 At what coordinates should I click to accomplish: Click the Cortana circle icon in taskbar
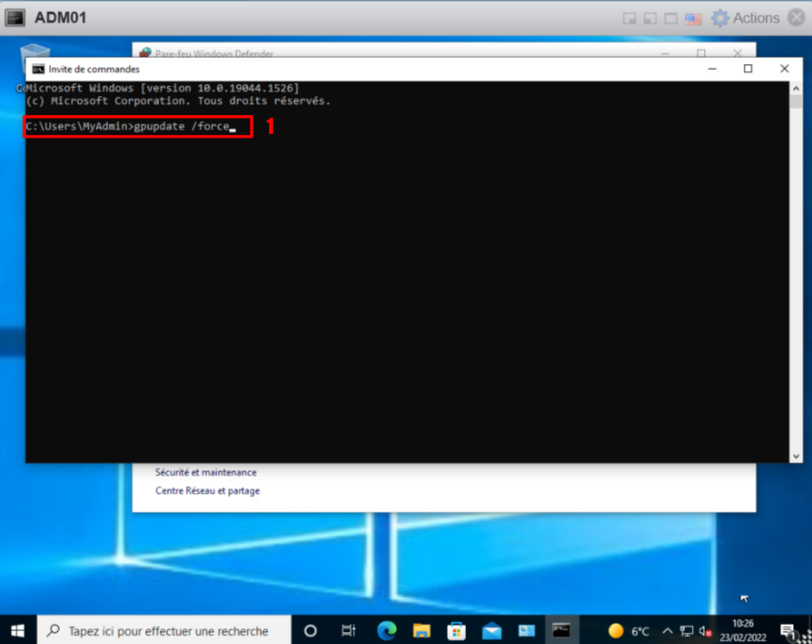pos(310,630)
